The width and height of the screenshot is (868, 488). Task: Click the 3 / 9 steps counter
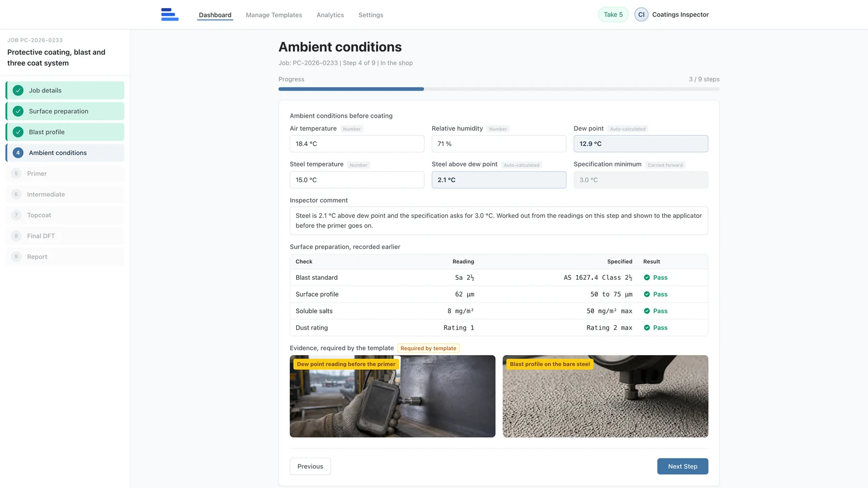click(704, 79)
